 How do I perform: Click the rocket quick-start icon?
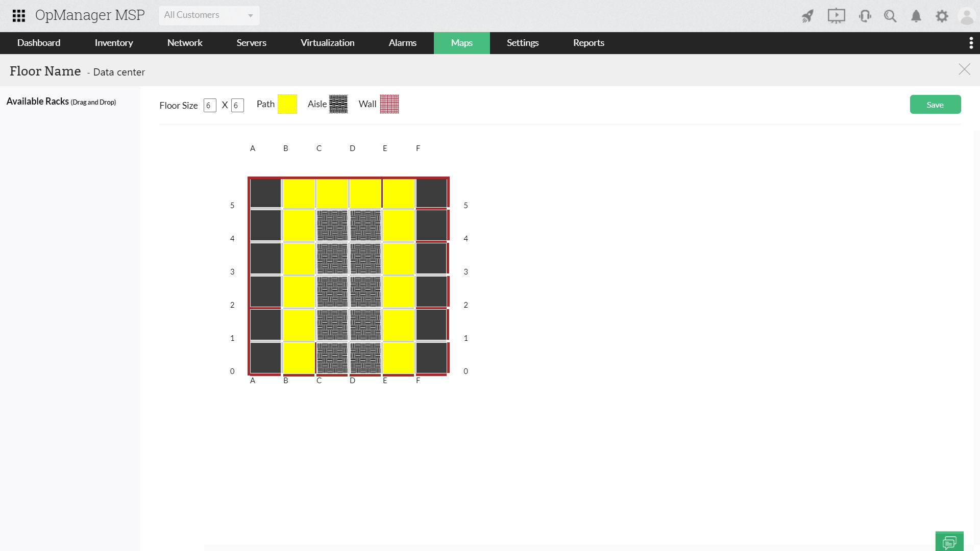click(x=807, y=16)
